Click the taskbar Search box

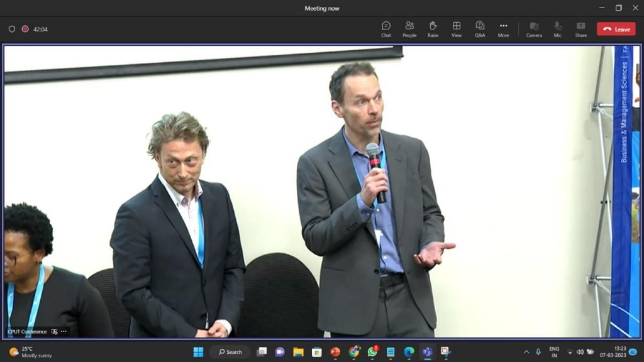230,352
